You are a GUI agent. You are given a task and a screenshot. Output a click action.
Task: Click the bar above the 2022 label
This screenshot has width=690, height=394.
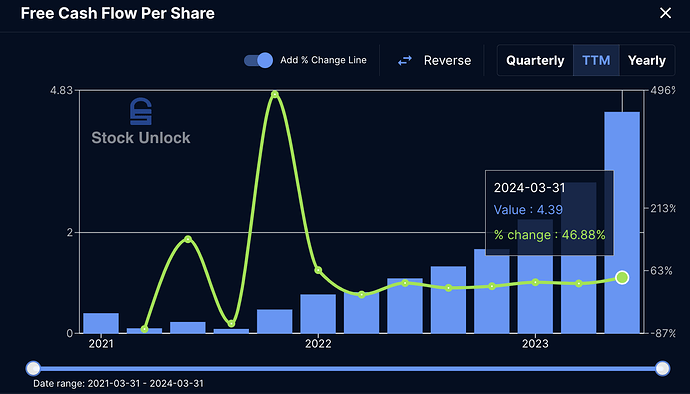point(318,314)
